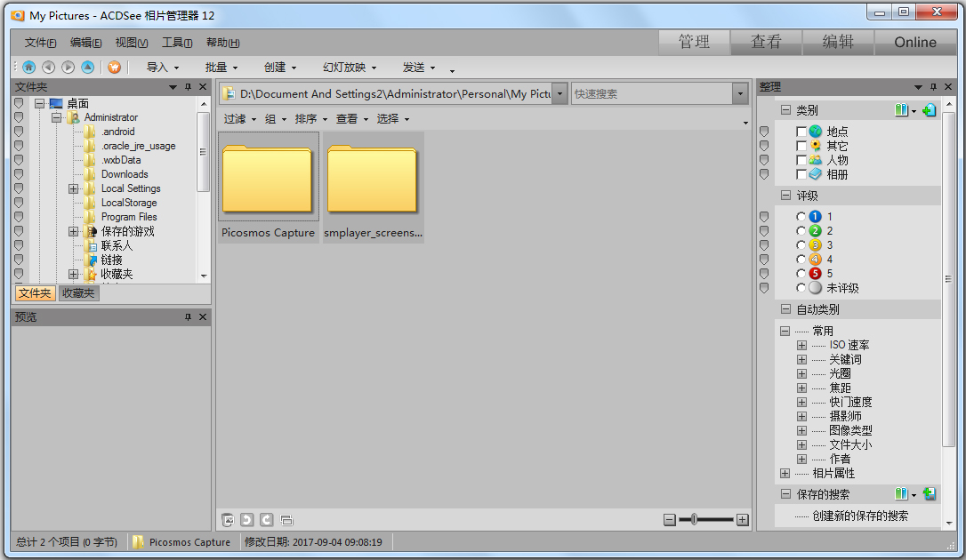Screen dimensions: 966x560
Task: Close the 文件夹 panel
Action: coord(203,87)
